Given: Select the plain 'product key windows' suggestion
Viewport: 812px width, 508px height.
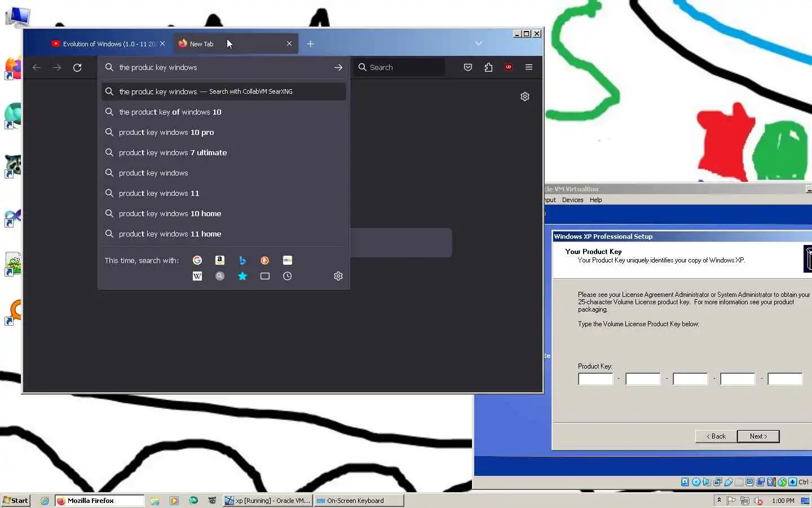Looking at the screenshot, I should [224, 173].
